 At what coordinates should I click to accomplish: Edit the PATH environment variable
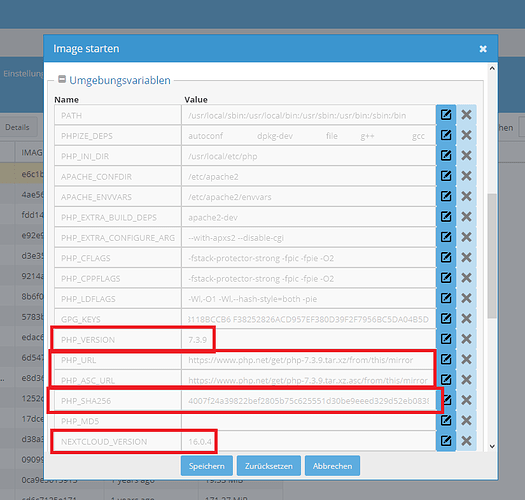click(x=446, y=115)
